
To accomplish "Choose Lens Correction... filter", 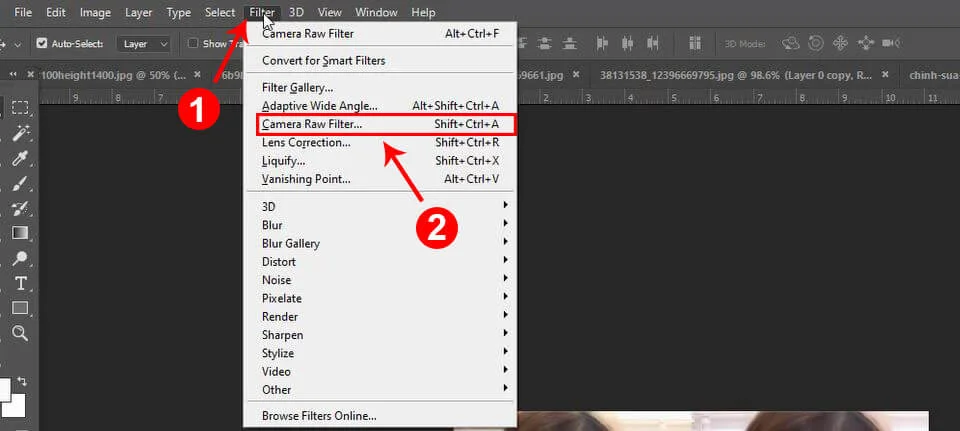I will [x=380, y=143].
